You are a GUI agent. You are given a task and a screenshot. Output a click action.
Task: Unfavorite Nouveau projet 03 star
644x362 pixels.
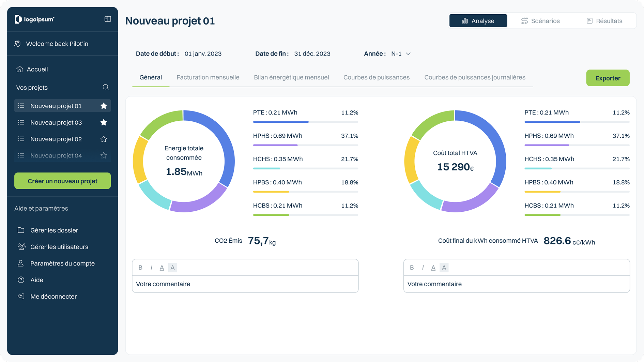[104, 122]
